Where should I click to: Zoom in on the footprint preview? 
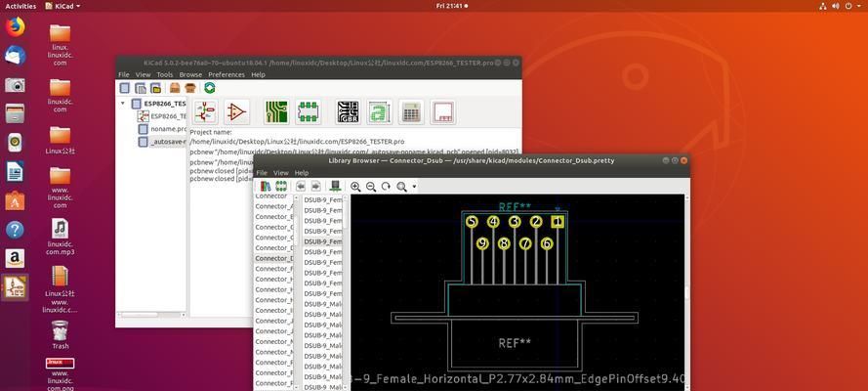pyautogui.click(x=355, y=187)
